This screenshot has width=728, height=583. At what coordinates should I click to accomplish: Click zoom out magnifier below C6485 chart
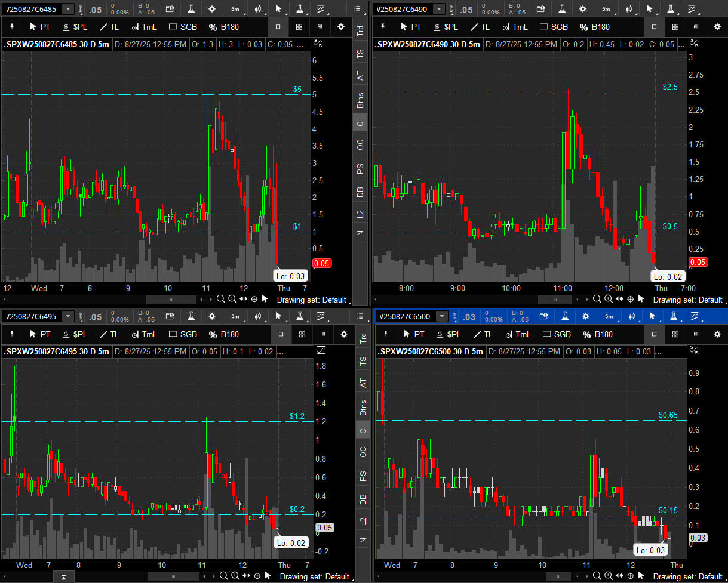pyautogui.click(x=221, y=300)
